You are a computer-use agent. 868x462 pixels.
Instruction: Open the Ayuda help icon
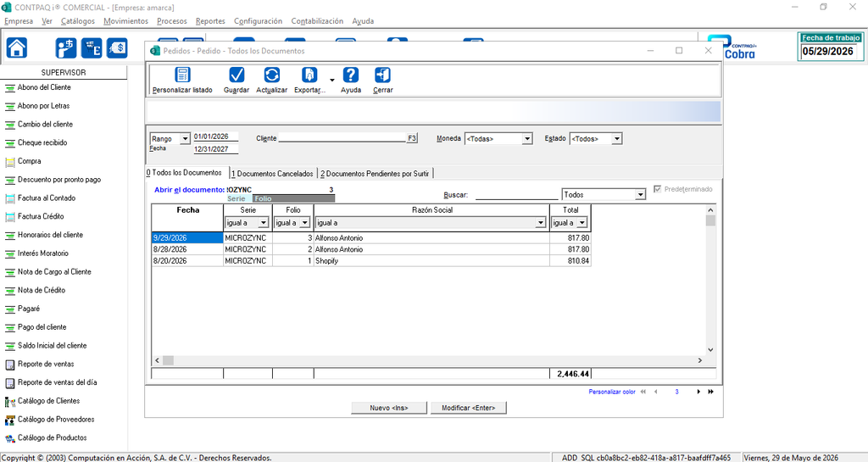click(x=350, y=75)
